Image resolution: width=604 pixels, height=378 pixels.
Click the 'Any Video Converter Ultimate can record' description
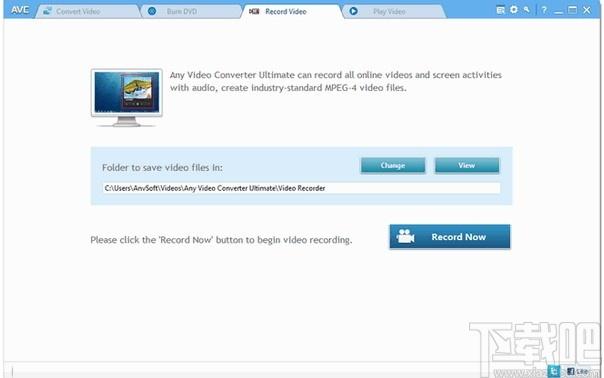336,81
